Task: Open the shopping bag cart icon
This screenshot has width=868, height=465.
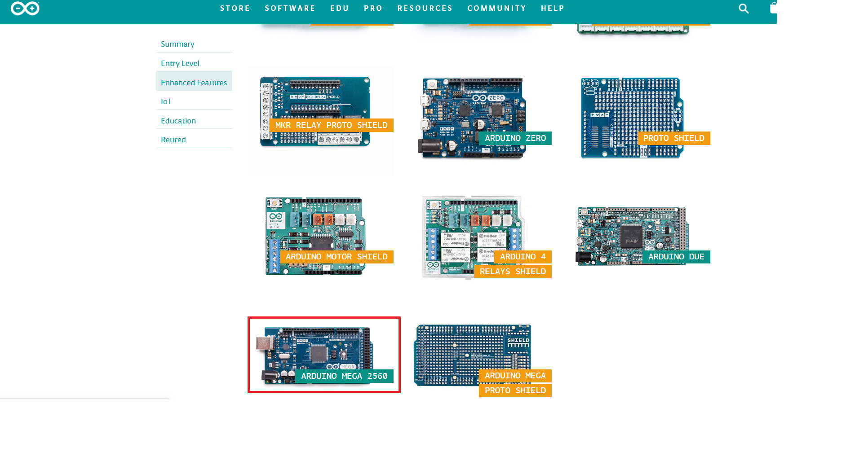Action: [773, 8]
